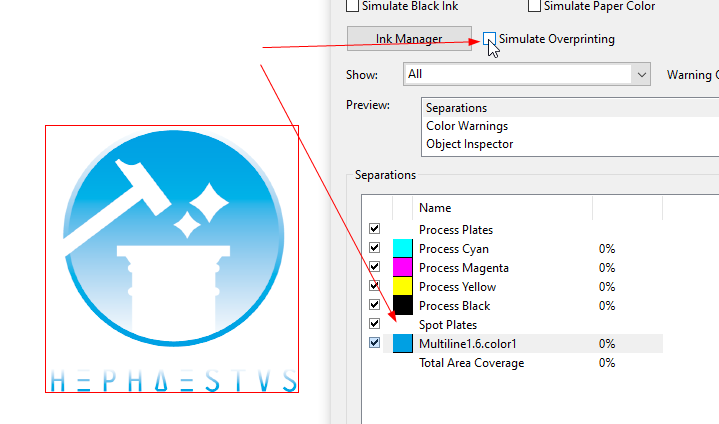
Task: Uncheck the Process Magenta plate checkbox
Action: click(x=374, y=266)
